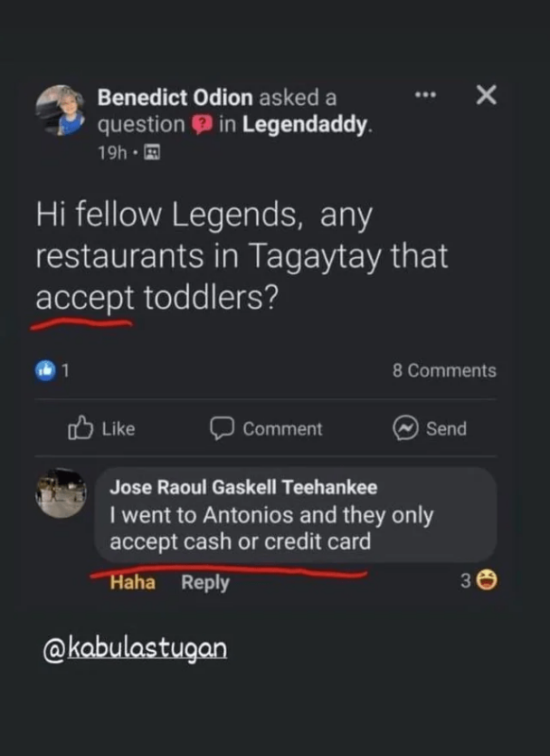The height and width of the screenshot is (756, 550).
Task: Click the Haha reaction under the comment
Action: (x=132, y=582)
